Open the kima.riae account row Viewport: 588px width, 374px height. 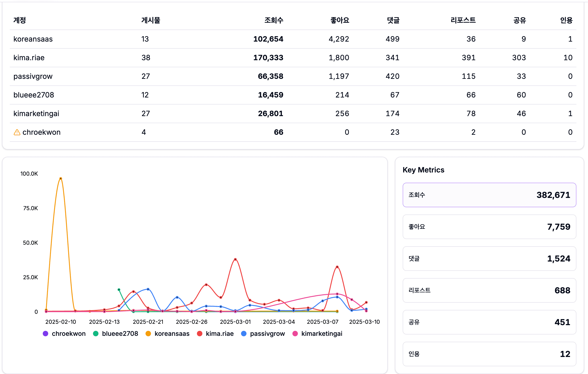click(293, 58)
